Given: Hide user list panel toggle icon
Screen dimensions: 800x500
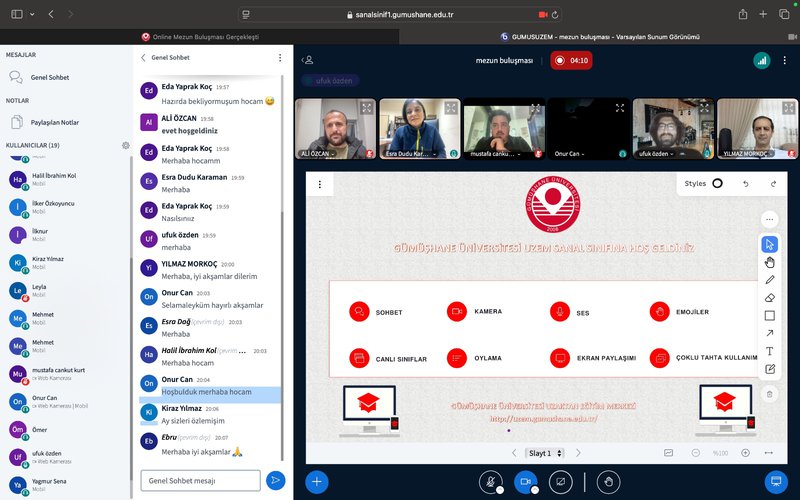Looking at the screenshot, I should 307,60.
